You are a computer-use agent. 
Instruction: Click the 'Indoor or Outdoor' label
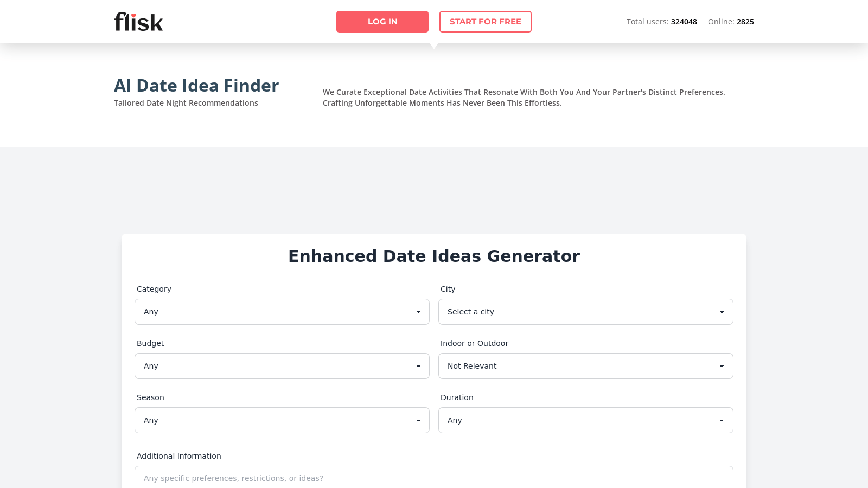point(474,343)
